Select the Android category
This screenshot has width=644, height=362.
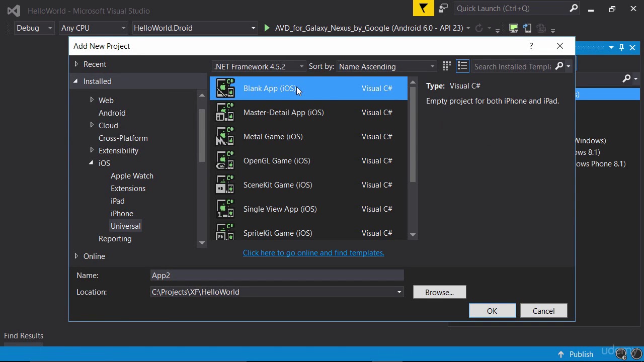coord(112,113)
